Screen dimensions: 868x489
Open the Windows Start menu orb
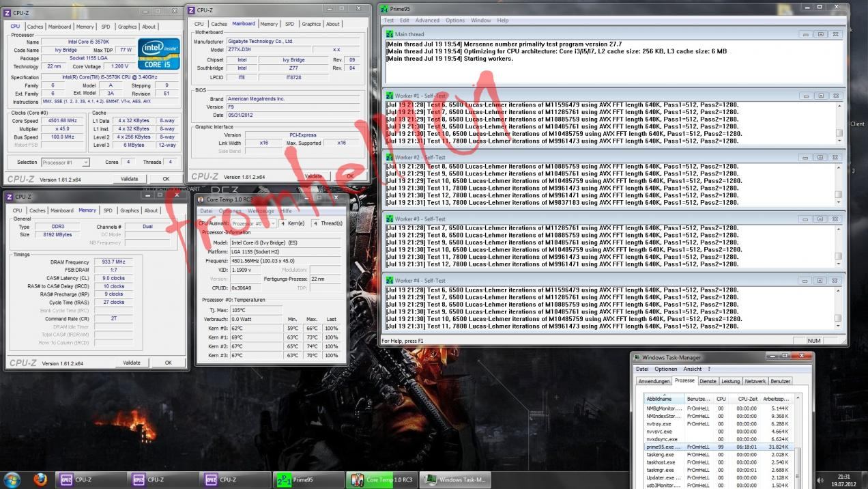click(x=13, y=479)
